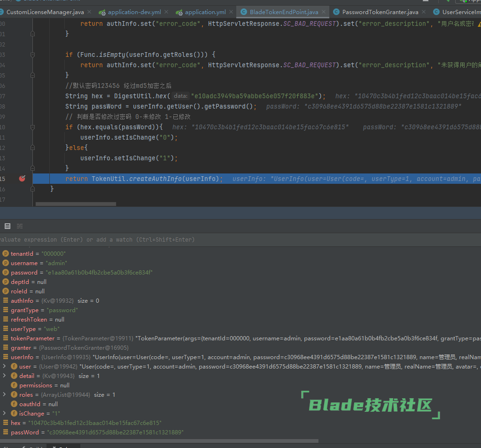Click the variables panel horizontal scrollbar

tap(159, 440)
